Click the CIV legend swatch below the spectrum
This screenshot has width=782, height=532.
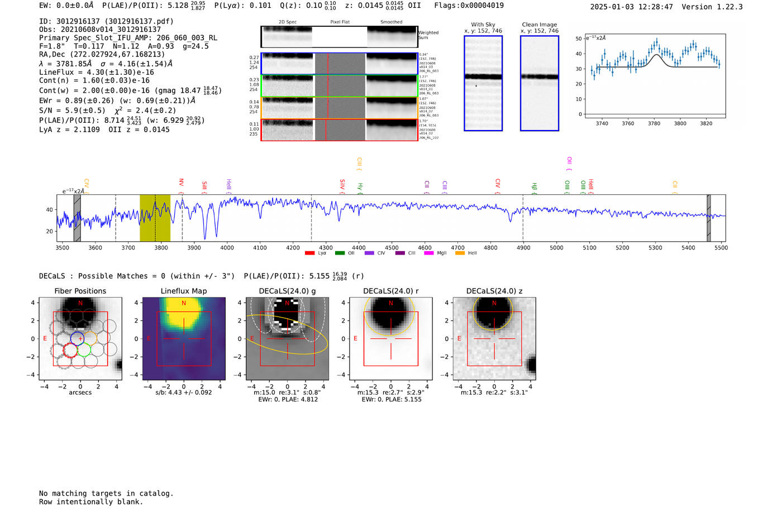(x=369, y=253)
